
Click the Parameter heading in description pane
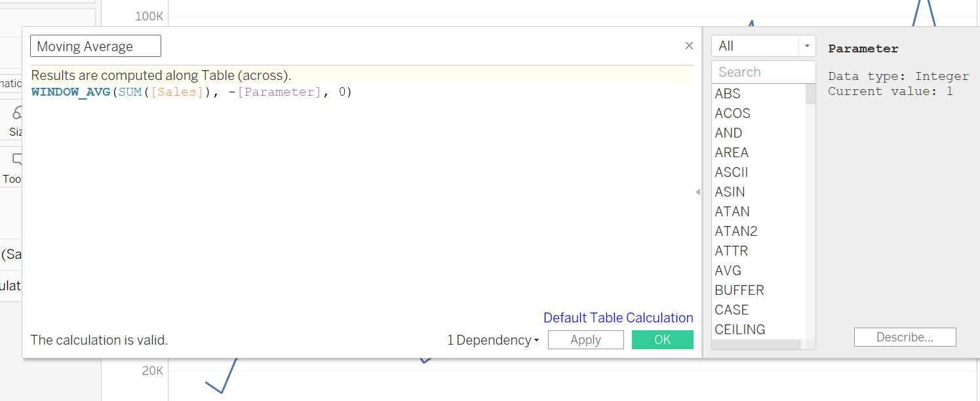863,48
